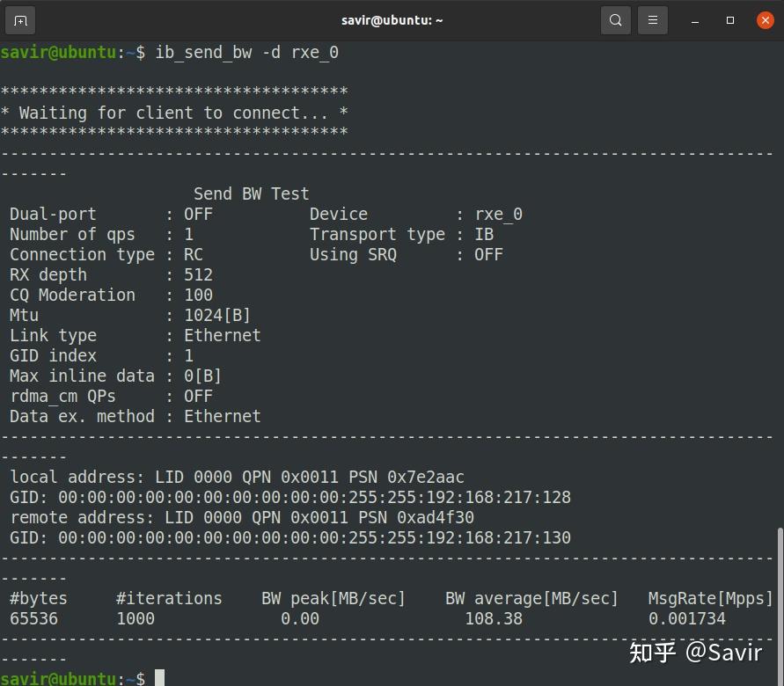Click the BW average[MB/sec] header

[x=531, y=599]
